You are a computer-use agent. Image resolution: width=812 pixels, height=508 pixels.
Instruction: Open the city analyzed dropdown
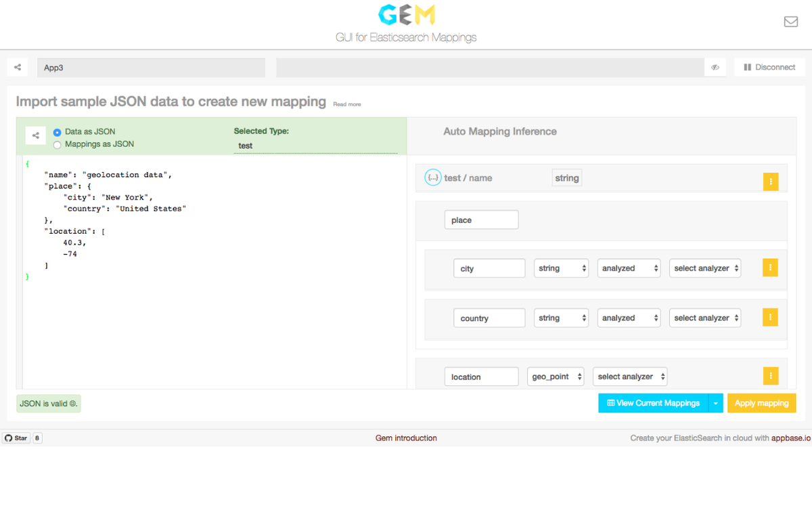(x=629, y=268)
